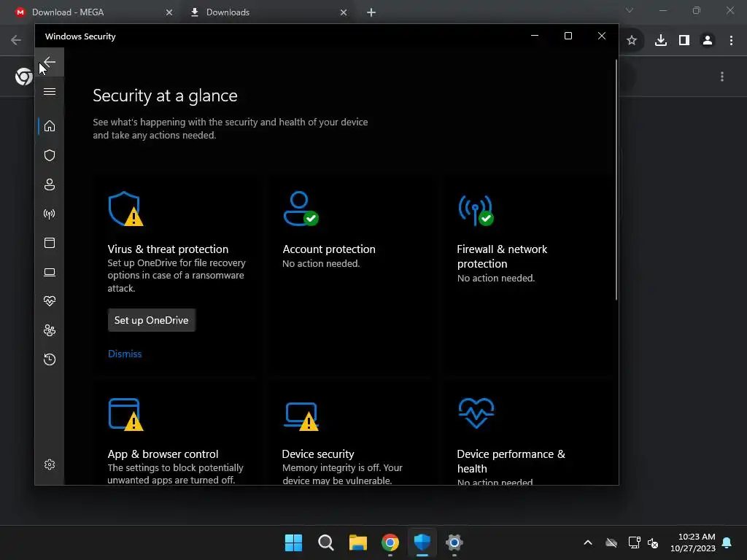Open Device performance & health heading
This screenshot has width=747, height=560.
click(511, 462)
